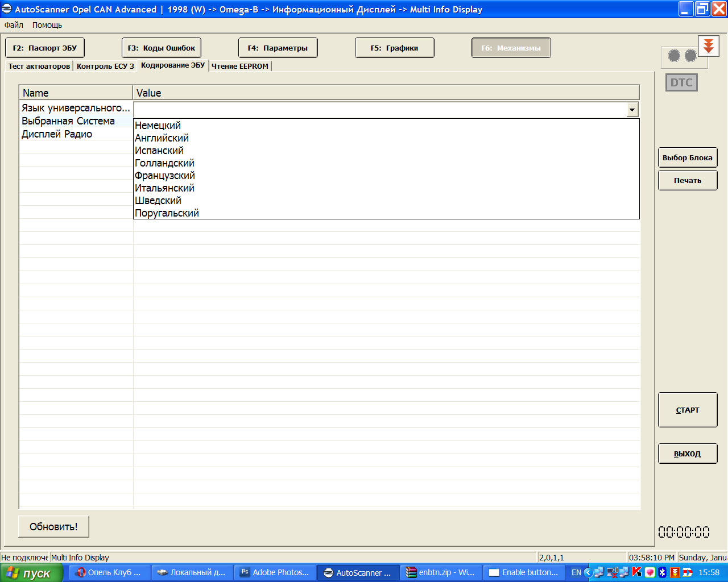The image size is (728, 582).
Task: Select Испанский from the dropdown list
Action: click(386, 151)
